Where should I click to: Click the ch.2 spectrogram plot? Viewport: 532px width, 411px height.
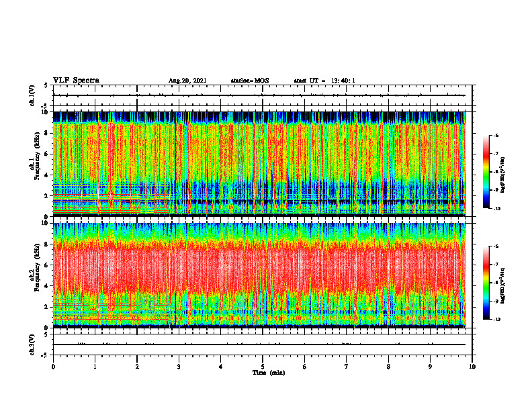259,275
